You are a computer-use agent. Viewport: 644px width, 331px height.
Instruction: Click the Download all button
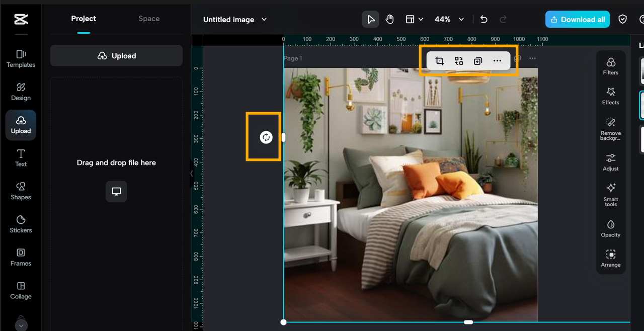pyautogui.click(x=577, y=19)
